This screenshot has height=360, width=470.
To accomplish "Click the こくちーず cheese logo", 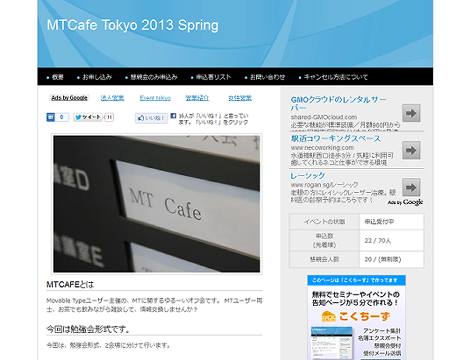I will click(x=355, y=316).
